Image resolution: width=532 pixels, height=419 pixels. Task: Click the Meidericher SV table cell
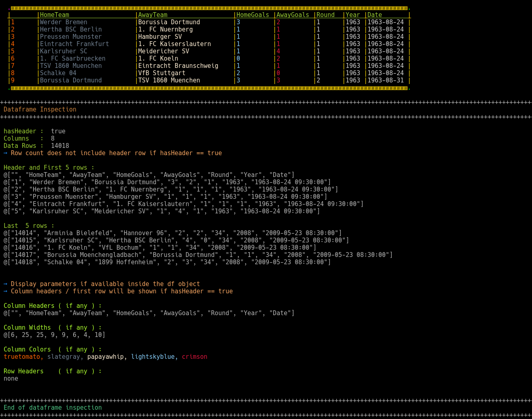(x=164, y=51)
